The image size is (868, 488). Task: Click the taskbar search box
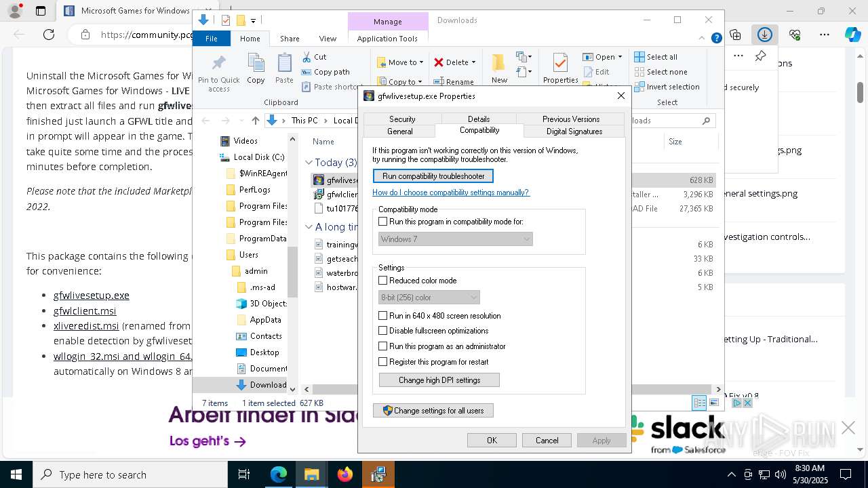pyautogui.click(x=130, y=474)
